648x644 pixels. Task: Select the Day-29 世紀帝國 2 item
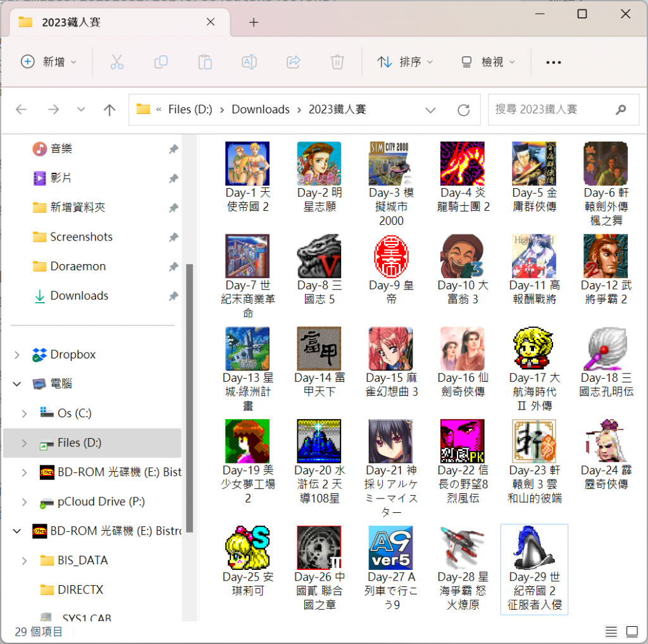tap(534, 569)
